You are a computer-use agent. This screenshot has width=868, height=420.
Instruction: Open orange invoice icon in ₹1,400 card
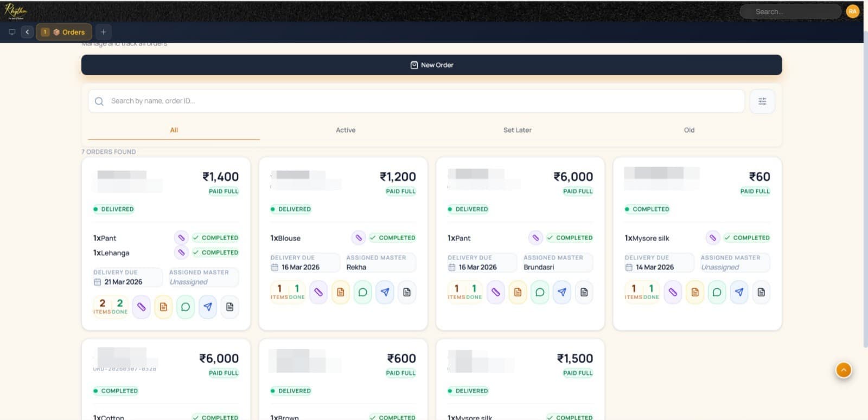pyautogui.click(x=163, y=307)
